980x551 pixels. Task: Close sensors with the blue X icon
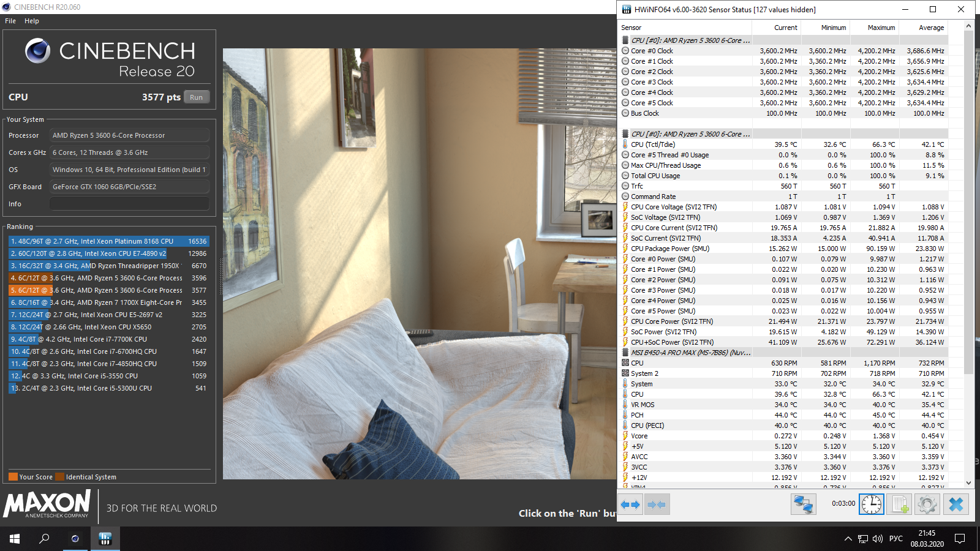(x=956, y=504)
